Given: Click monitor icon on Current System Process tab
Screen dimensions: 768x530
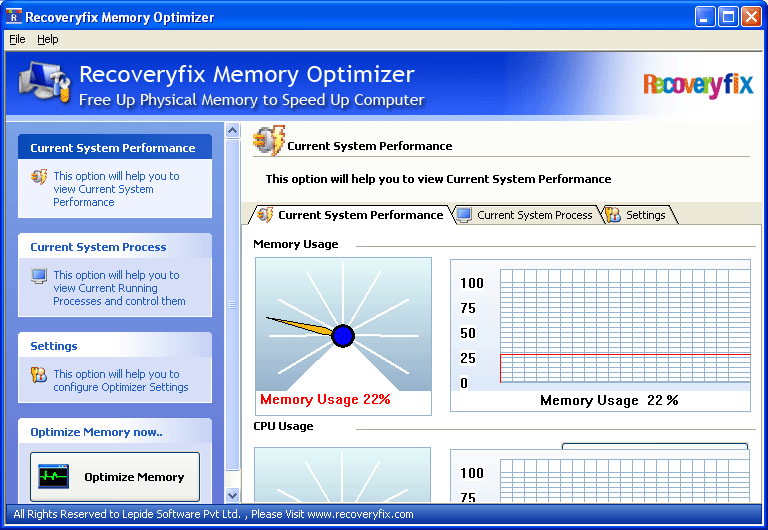Looking at the screenshot, I should [464, 215].
